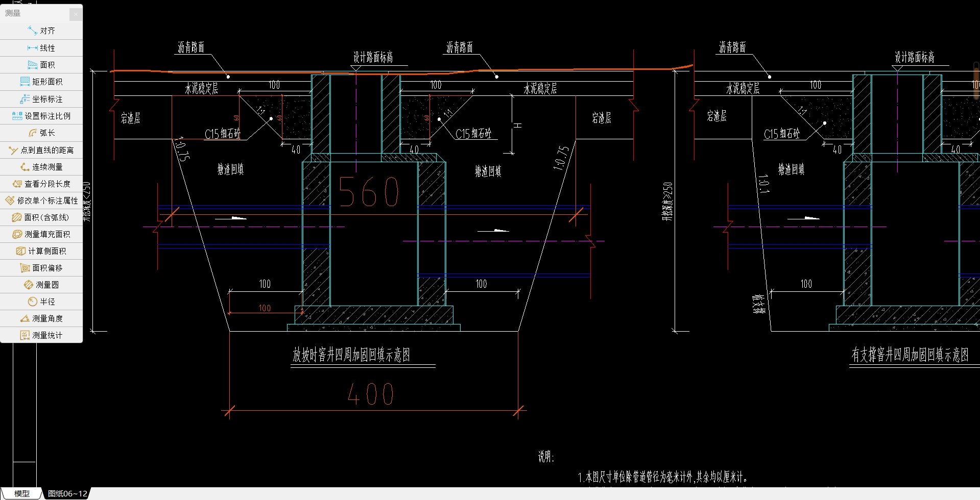Image resolution: width=980 pixels, height=500 pixels.
Task: Click the red 560 dimension text
Action: point(369,192)
